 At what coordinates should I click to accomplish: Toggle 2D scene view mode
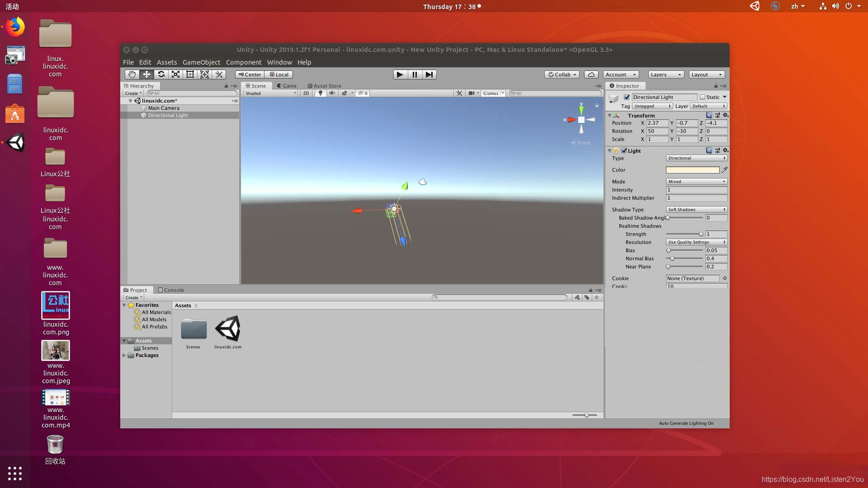(306, 93)
